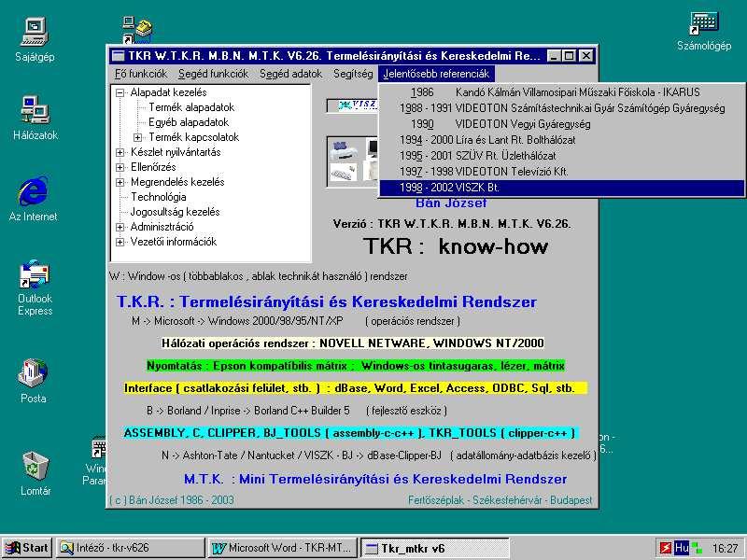Switch to Microsoft Word taskbar button
Viewport: 747px width, 560px height.
[283, 548]
